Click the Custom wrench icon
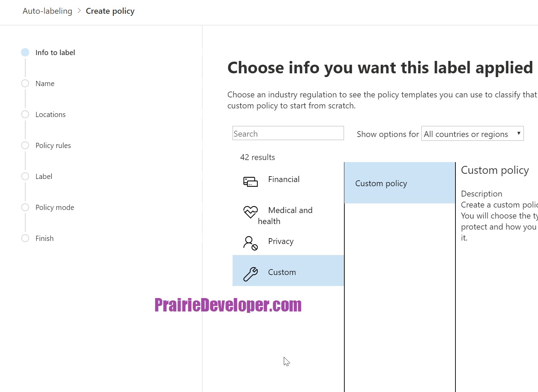Viewport: 538px width, 392px height. click(x=250, y=274)
